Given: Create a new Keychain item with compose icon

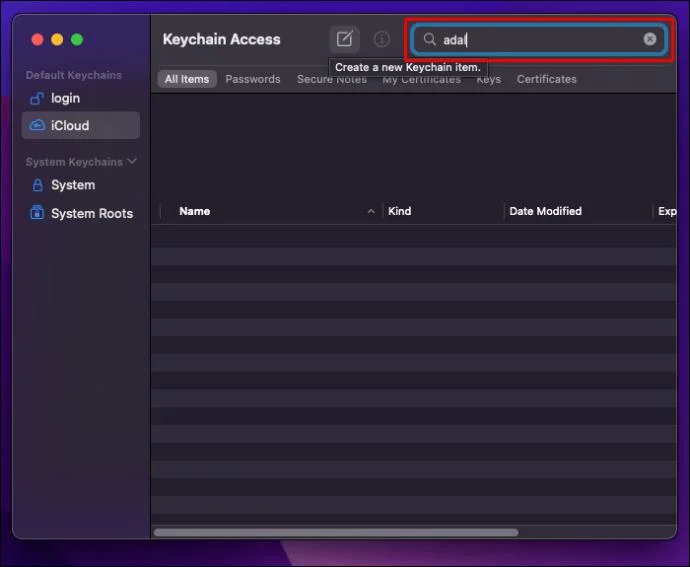Looking at the screenshot, I should (x=345, y=39).
